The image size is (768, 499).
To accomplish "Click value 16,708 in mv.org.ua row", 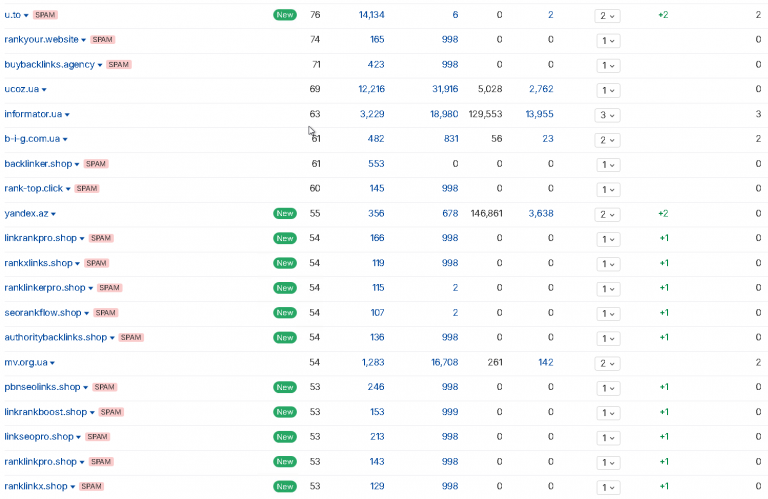I will [x=445, y=362].
